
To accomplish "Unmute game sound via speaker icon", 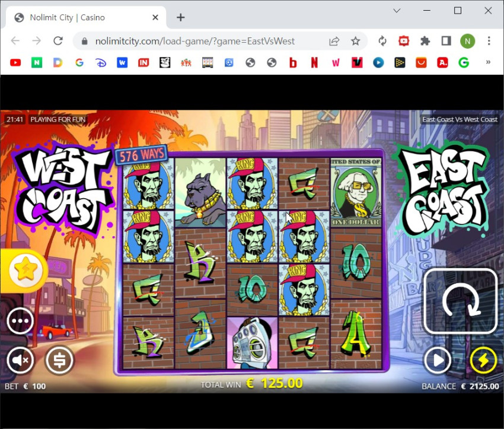I will click(x=20, y=360).
